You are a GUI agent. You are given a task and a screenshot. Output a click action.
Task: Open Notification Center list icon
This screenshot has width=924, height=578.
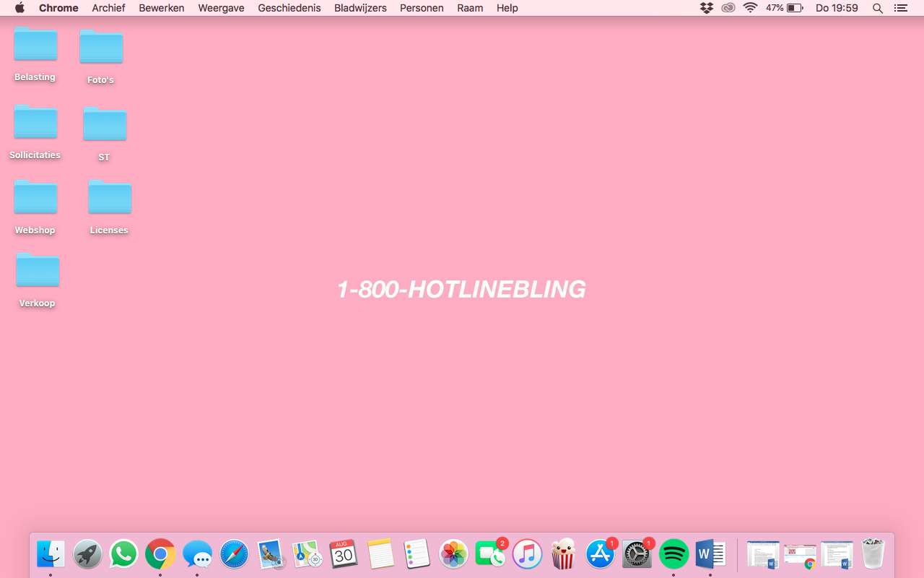click(x=900, y=8)
